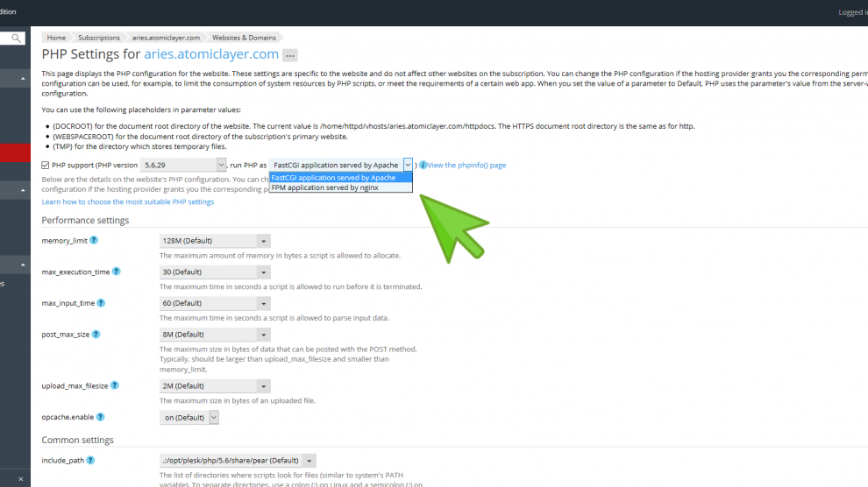Toggle the PHP support checkbox
Screen dimensions: 868x487
coord(46,166)
